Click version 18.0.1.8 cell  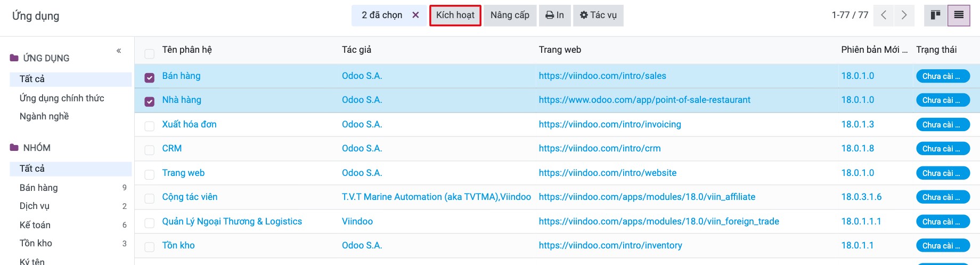click(857, 148)
